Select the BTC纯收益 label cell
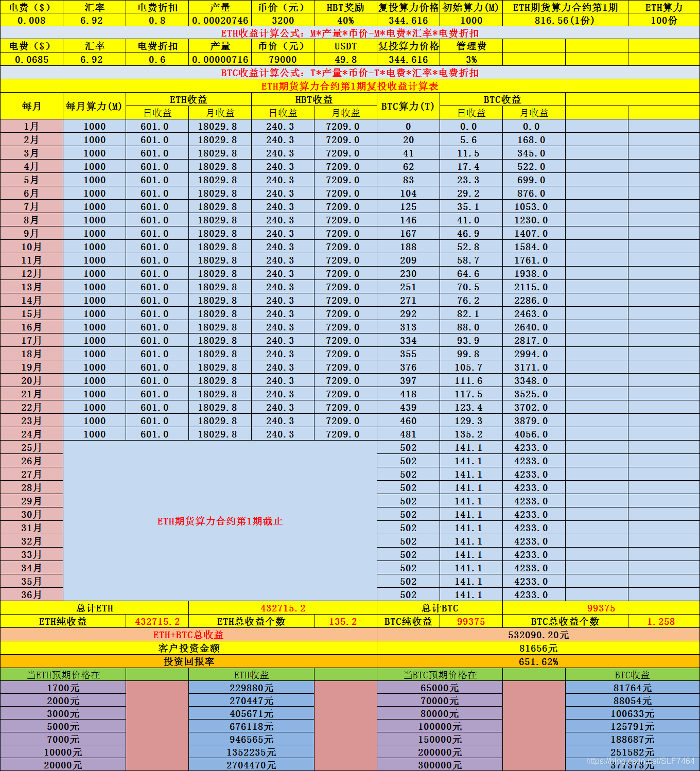 point(408,622)
